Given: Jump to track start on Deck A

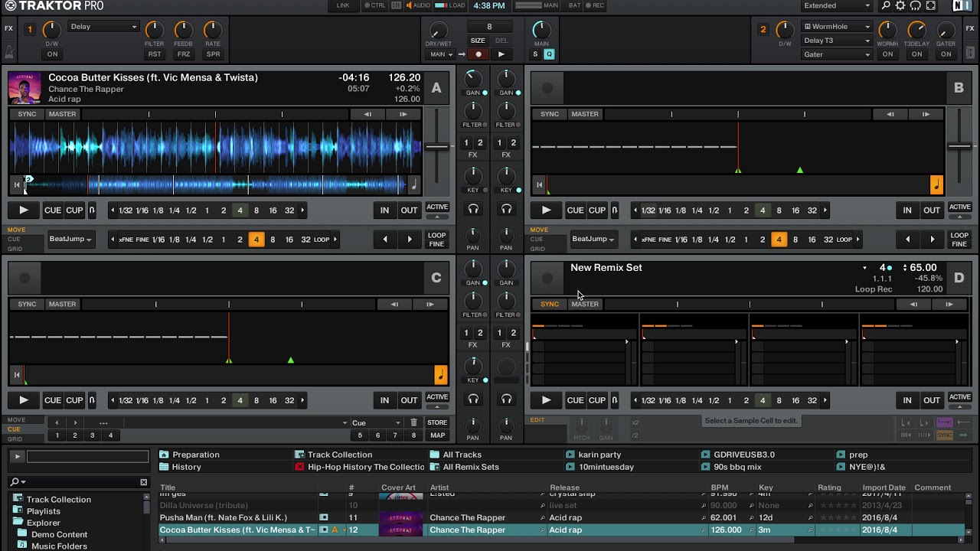Looking at the screenshot, I should pyautogui.click(x=17, y=184).
